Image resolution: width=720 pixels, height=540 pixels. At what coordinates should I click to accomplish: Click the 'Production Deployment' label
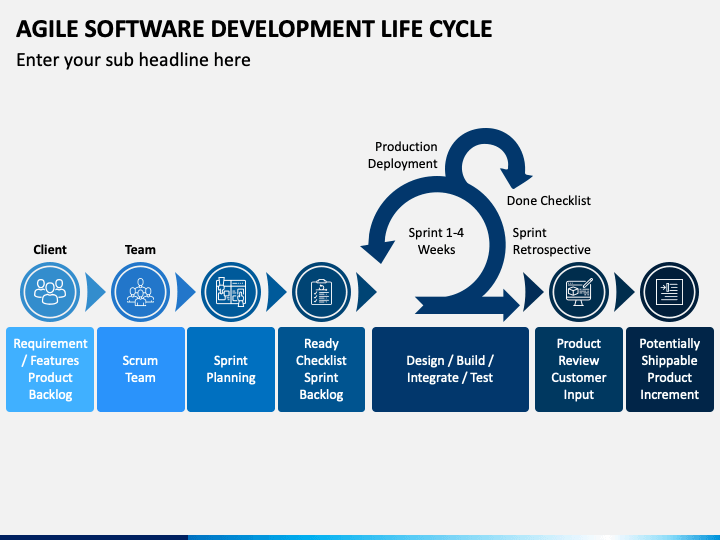click(x=403, y=155)
